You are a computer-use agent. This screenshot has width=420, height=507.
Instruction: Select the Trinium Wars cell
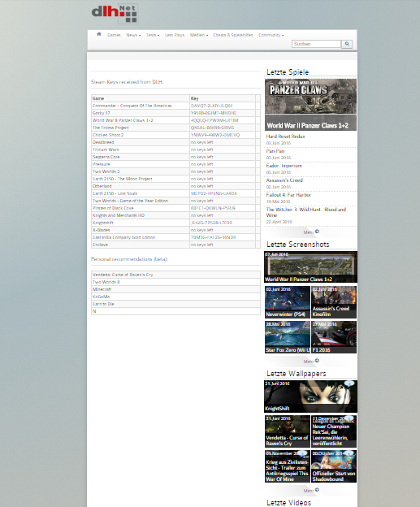141,149
